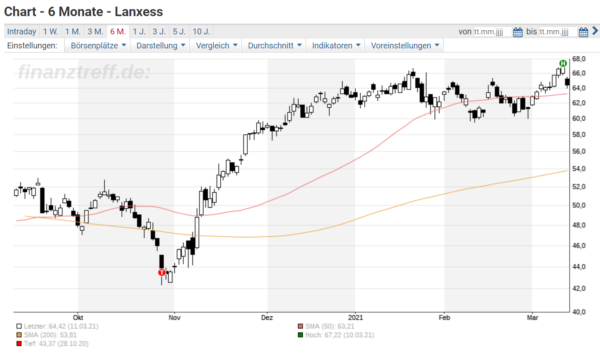The image size is (600, 364).
Task: Click the 'Dez' x-axis label
Action: point(267,318)
